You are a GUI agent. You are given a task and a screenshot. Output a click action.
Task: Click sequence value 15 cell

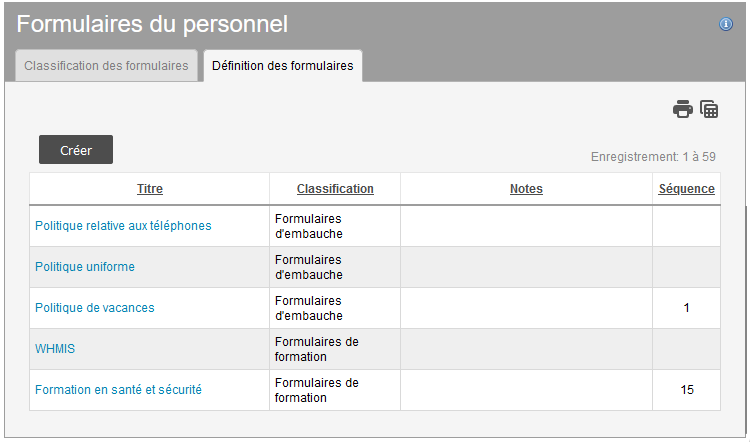pyautogui.click(x=686, y=390)
